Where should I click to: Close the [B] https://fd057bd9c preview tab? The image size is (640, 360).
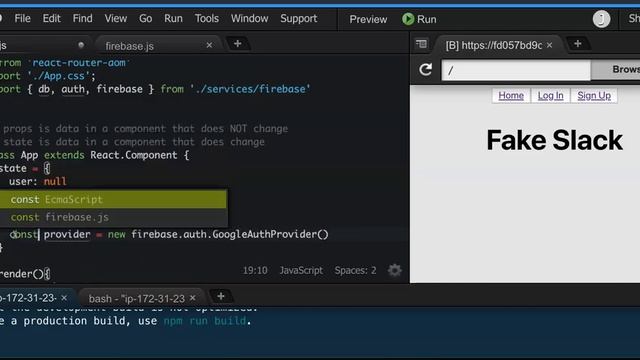549,45
